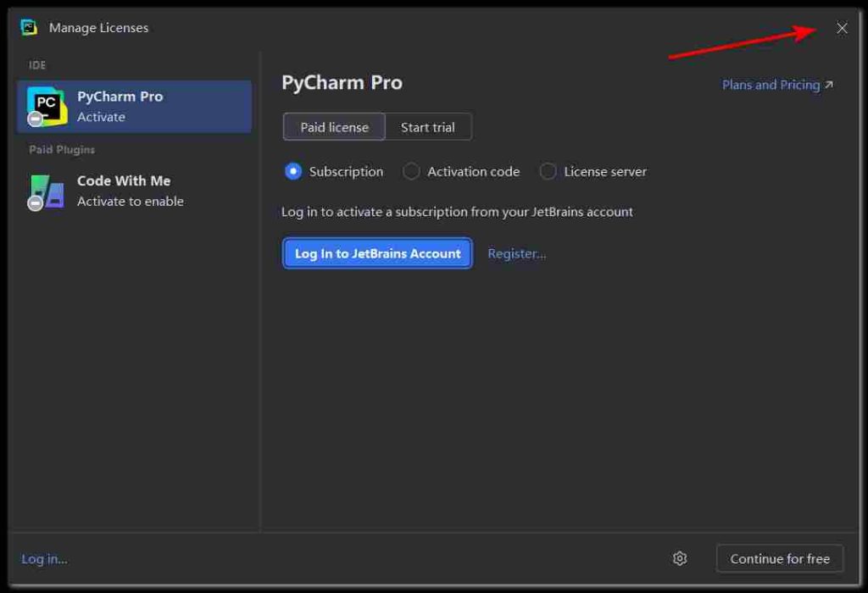Screen dimensions: 868x593
Task: Click the inactive badge on the PyCharm Pro icon
Action: [35, 119]
